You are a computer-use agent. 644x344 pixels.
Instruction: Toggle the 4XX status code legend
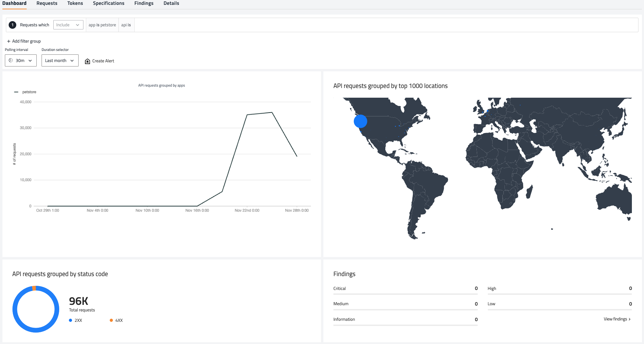116,320
